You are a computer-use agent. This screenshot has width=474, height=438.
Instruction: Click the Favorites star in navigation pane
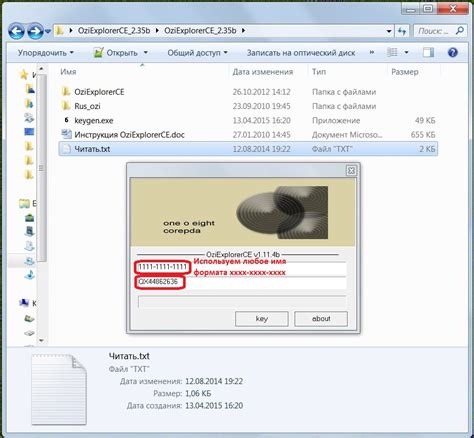[23, 74]
